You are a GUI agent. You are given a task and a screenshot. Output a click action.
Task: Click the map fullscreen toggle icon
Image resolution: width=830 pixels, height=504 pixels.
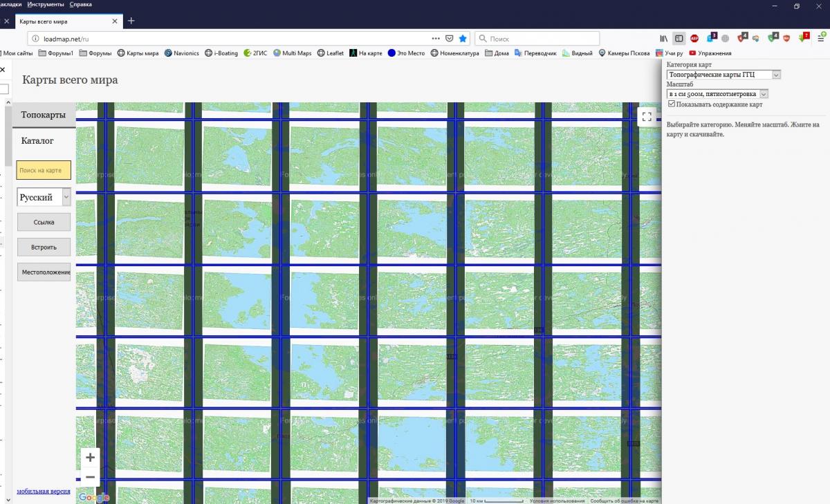pyautogui.click(x=647, y=117)
